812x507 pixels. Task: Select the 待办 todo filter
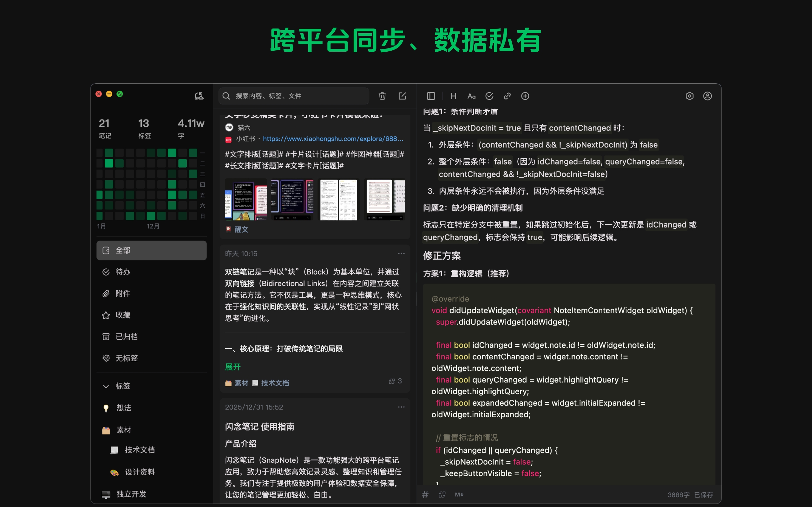pos(122,272)
